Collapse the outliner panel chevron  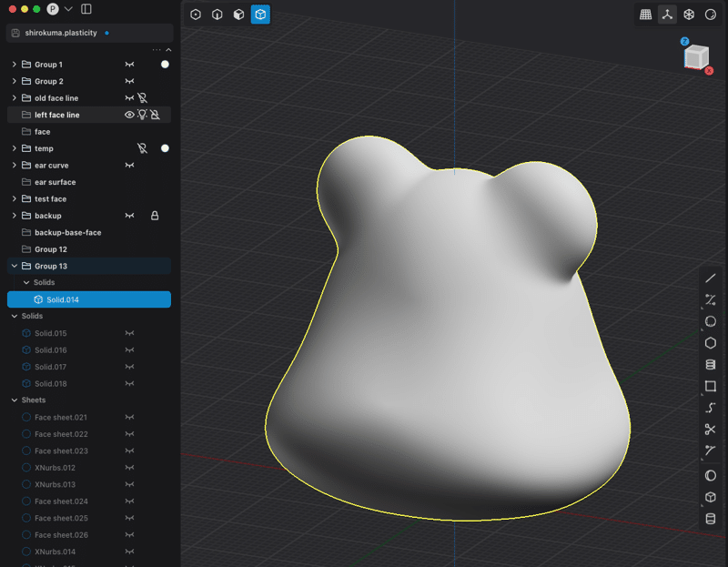pos(168,50)
